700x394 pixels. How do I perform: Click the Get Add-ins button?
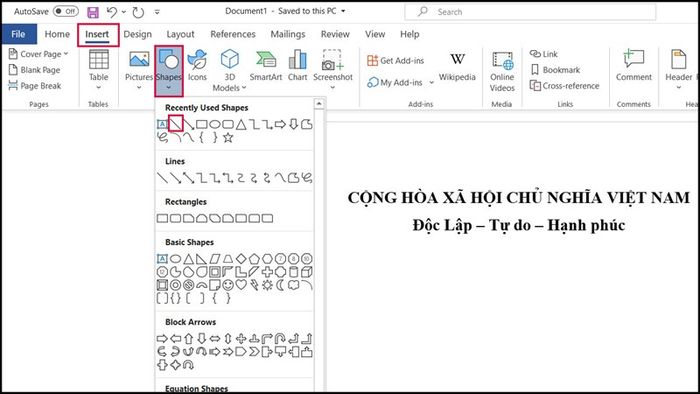click(396, 60)
